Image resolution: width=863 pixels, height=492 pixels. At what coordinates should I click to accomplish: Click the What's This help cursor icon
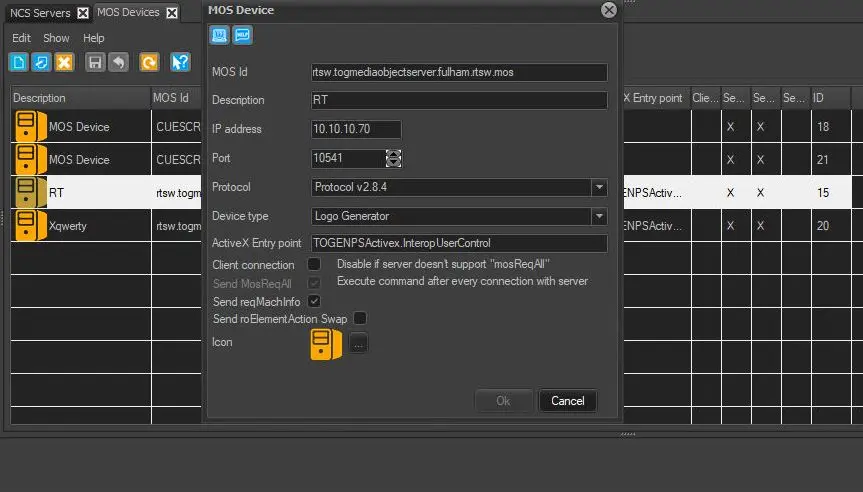[x=180, y=62]
